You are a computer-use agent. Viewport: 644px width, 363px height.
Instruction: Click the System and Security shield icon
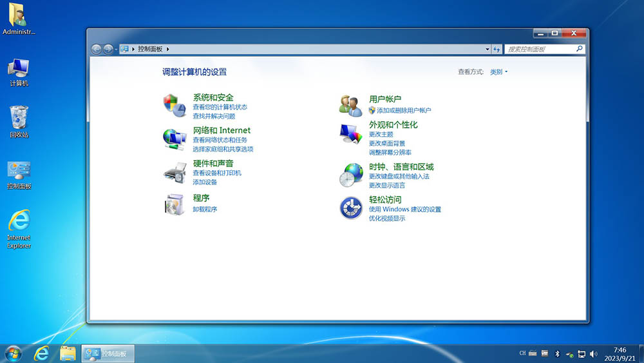(x=174, y=105)
